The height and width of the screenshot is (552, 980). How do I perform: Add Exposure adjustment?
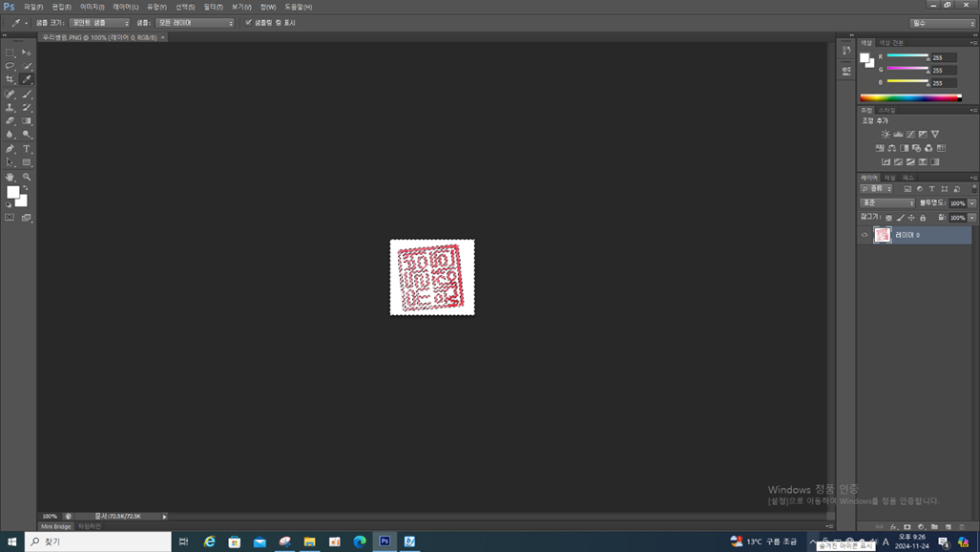(x=923, y=135)
